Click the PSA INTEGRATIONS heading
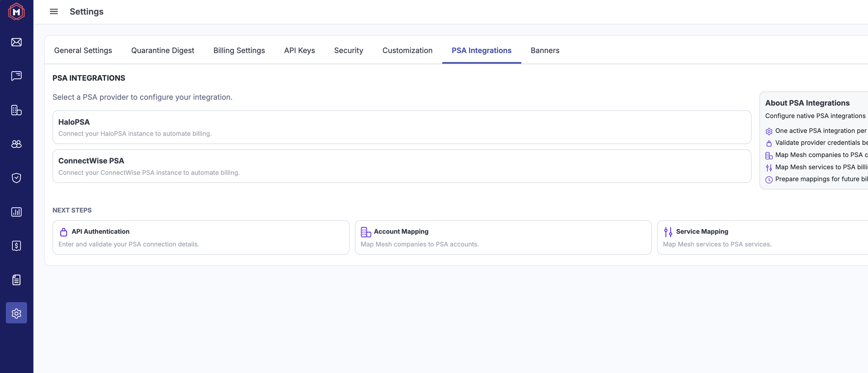The height and width of the screenshot is (373, 868). point(89,78)
